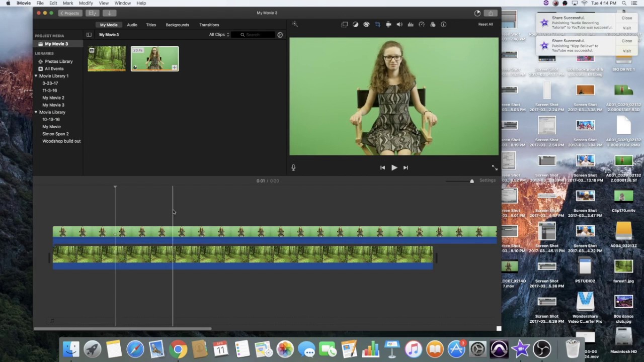644x362 pixels.
Task: Switch to the Transitions tab
Action: (209, 25)
